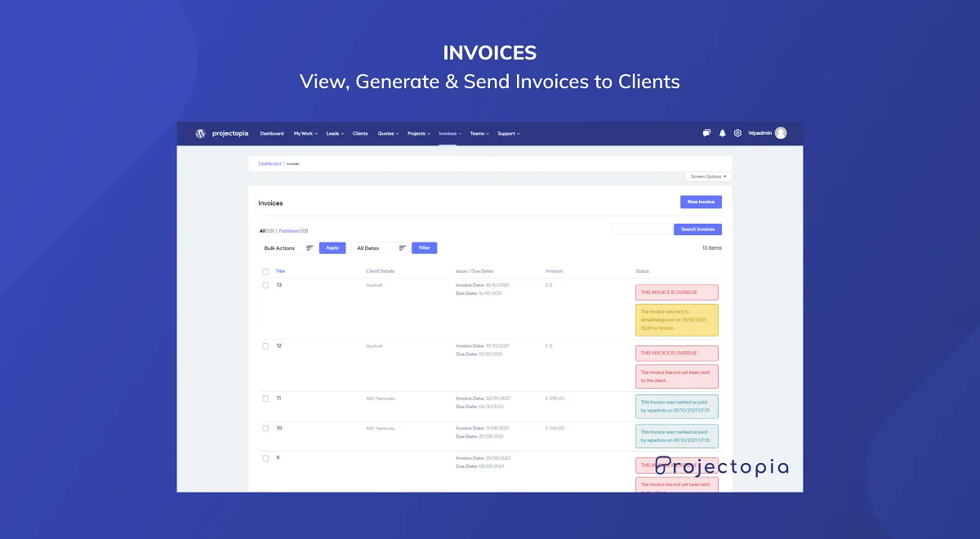Click the projectopia brand name
The image size is (980, 539).
[x=230, y=133]
